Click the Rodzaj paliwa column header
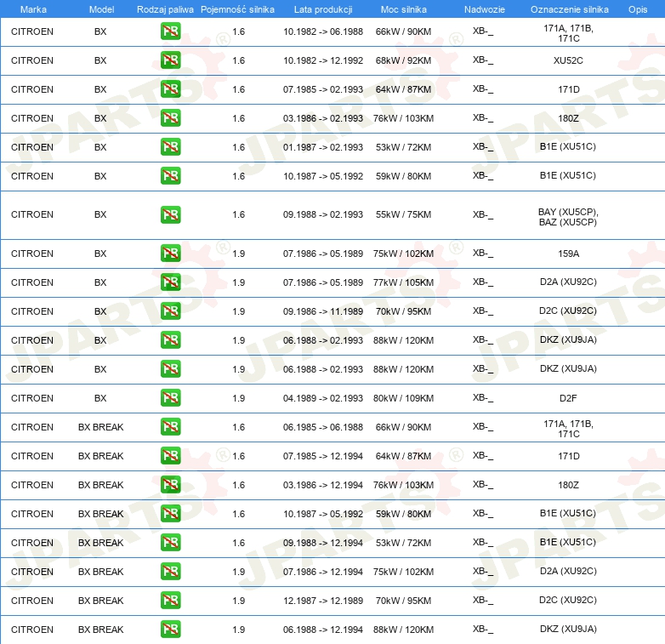This screenshot has width=665, height=644. click(165, 9)
